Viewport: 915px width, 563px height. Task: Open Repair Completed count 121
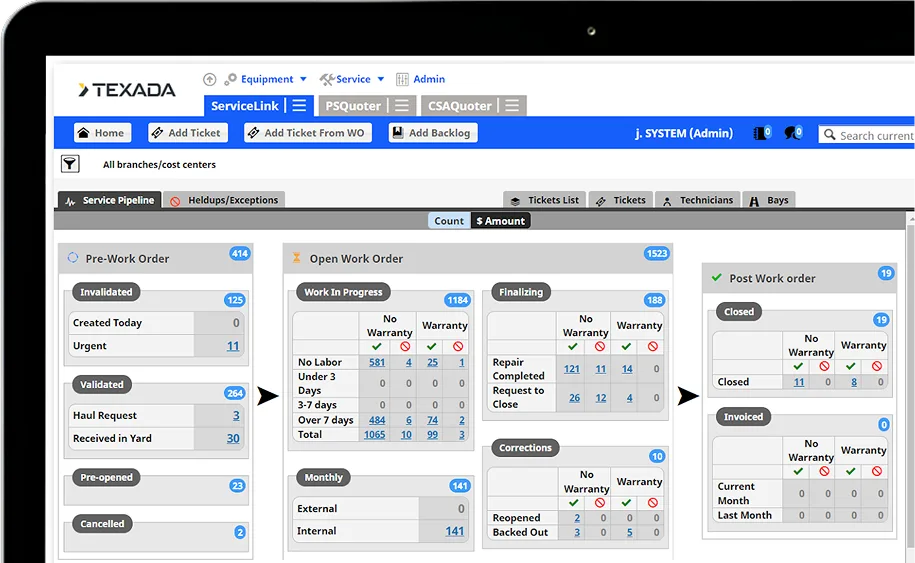click(x=572, y=369)
